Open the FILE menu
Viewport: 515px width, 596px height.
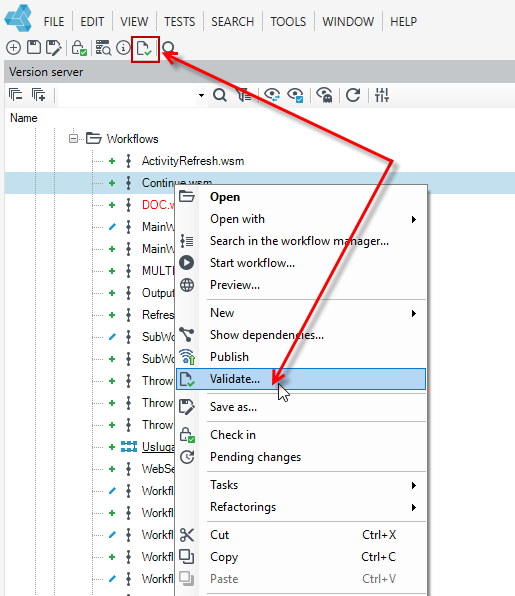pos(54,22)
